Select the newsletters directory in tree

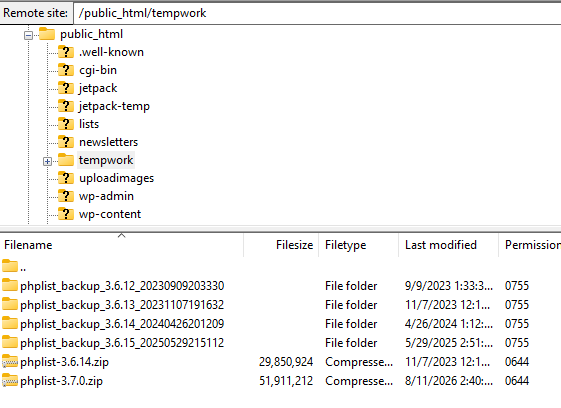click(108, 142)
